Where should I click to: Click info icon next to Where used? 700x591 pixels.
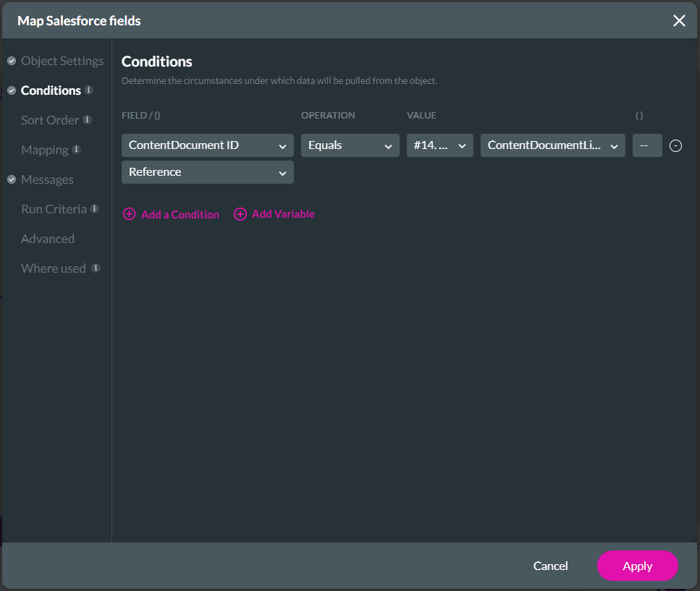tap(96, 268)
